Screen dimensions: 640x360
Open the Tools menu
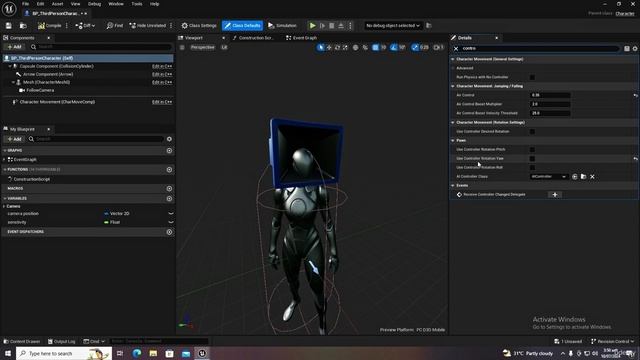point(137,4)
